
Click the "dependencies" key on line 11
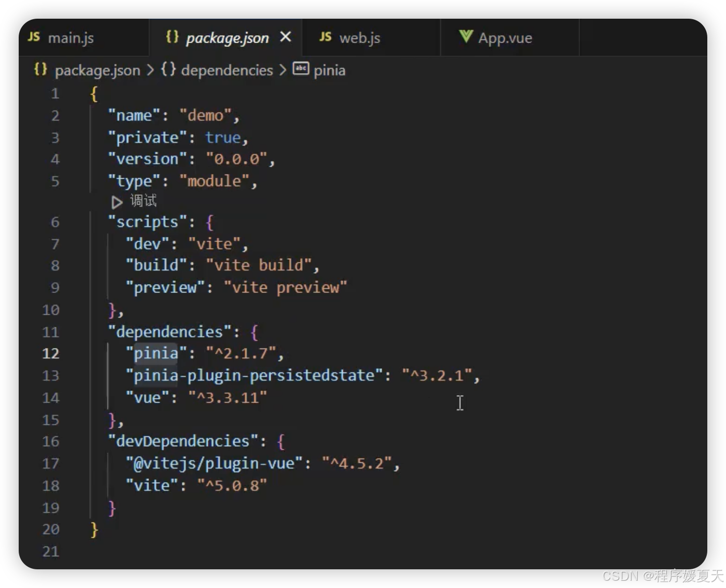click(169, 332)
